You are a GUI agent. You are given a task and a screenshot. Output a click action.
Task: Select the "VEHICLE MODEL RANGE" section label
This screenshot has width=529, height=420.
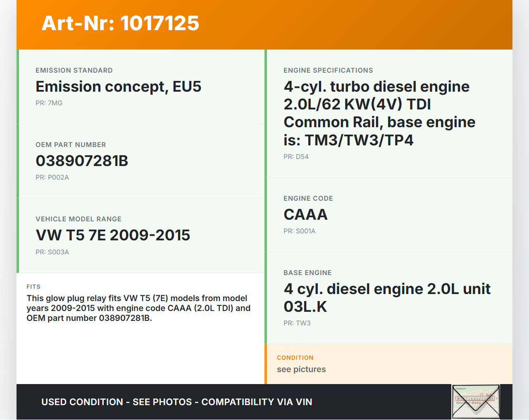[79, 219]
